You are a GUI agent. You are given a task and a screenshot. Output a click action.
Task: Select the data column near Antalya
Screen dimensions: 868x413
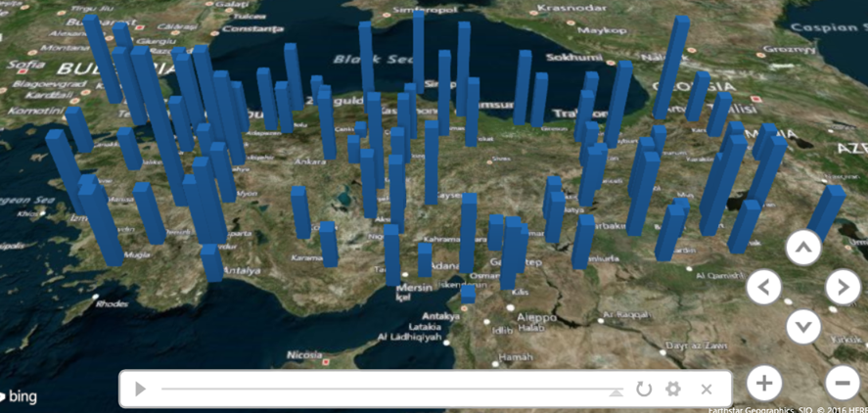point(211,262)
